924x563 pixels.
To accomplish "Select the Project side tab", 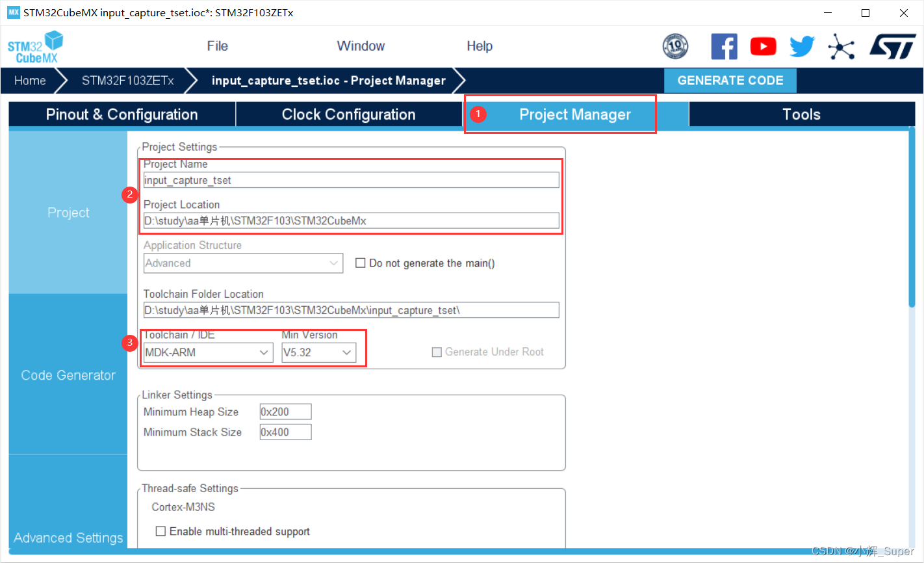I will click(x=68, y=213).
